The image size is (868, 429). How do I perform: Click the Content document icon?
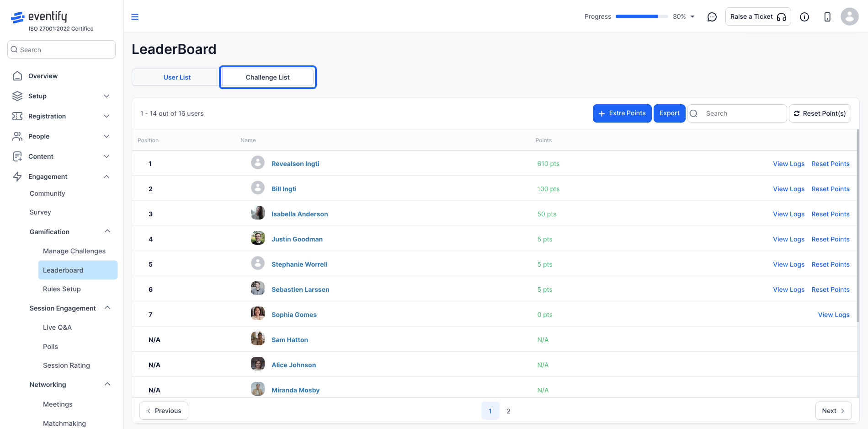[x=17, y=156]
